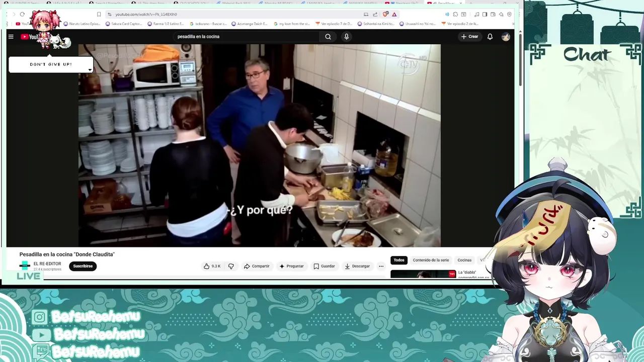The height and width of the screenshot is (362, 644).
Task: Open more actions three-dot menu under video
Action: point(381,266)
